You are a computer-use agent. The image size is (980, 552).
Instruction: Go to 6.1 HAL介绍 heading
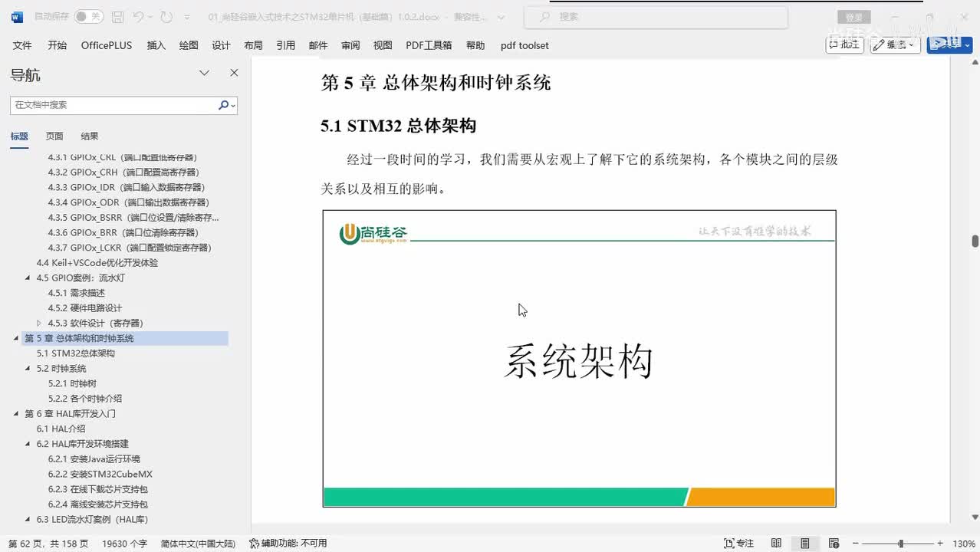pyautogui.click(x=61, y=429)
